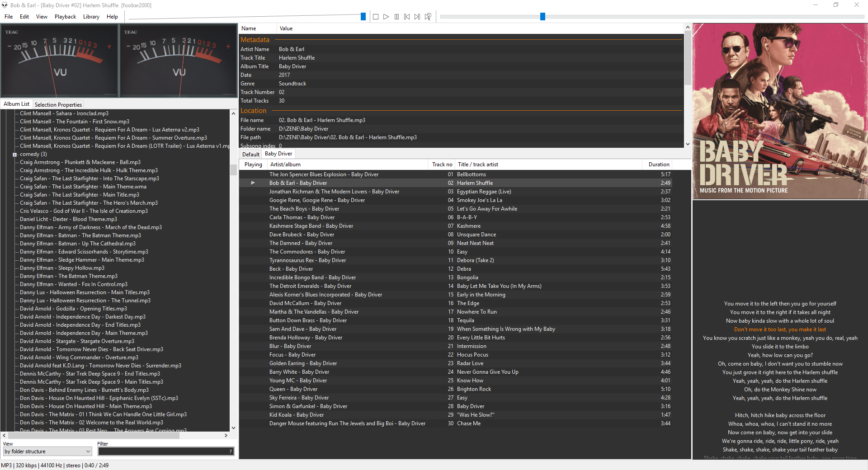Screen dimensions: 868x470
Task: Click the Genre value Soundtrack
Action: click(x=292, y=84)
